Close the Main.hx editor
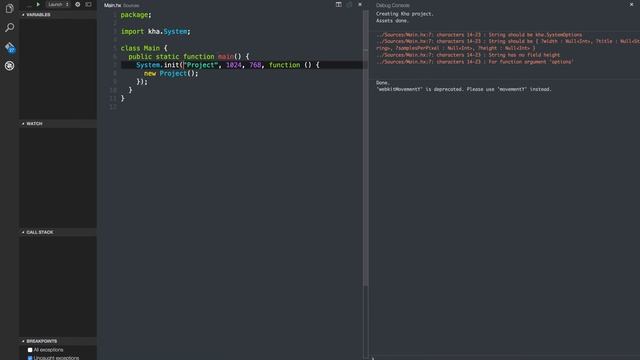Image resolution: width=640 pixels, height=360 pixels. pyautogui.click(x=360, y=4)
